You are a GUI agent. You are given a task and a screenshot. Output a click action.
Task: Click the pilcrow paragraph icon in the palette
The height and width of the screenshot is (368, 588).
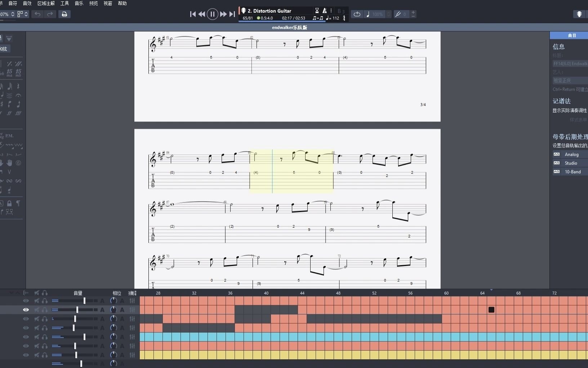18,203
